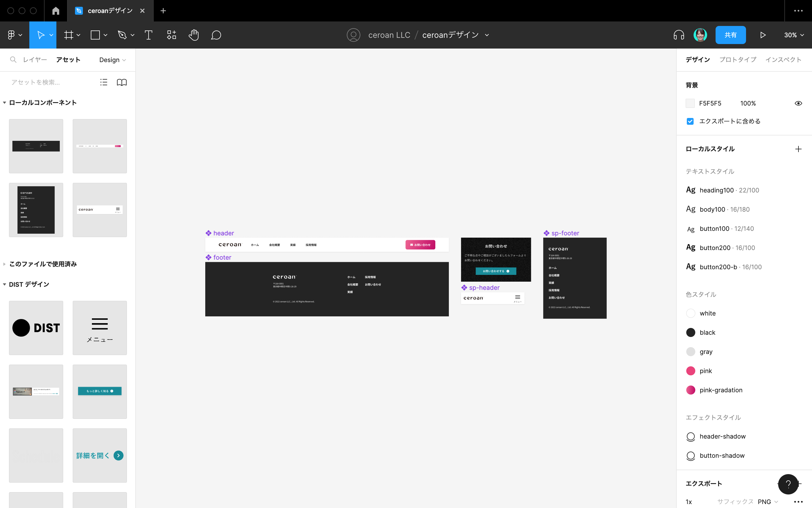812x508 pixels.
Task: Select the メニュー hamburger component thumbnail
Action: point(100,328)
